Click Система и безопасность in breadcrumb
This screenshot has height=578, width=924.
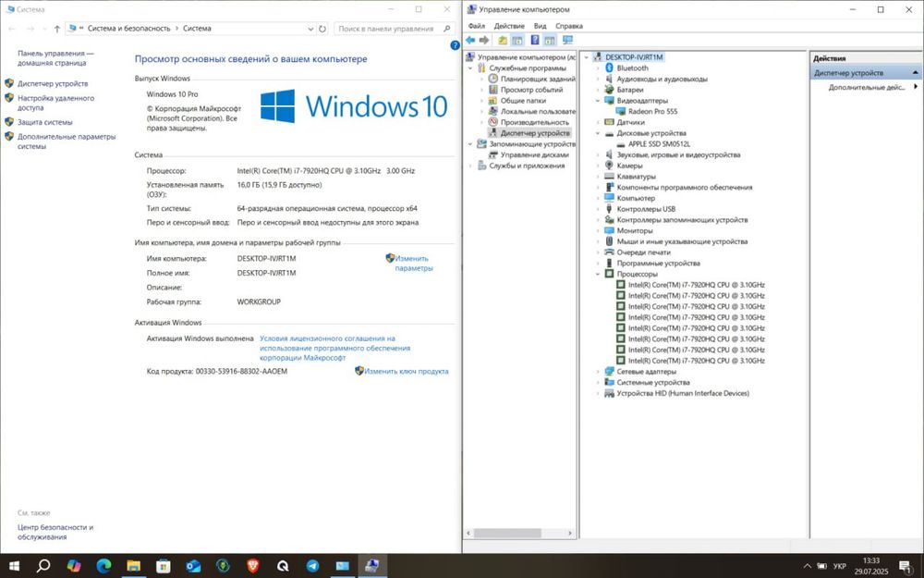128,29
